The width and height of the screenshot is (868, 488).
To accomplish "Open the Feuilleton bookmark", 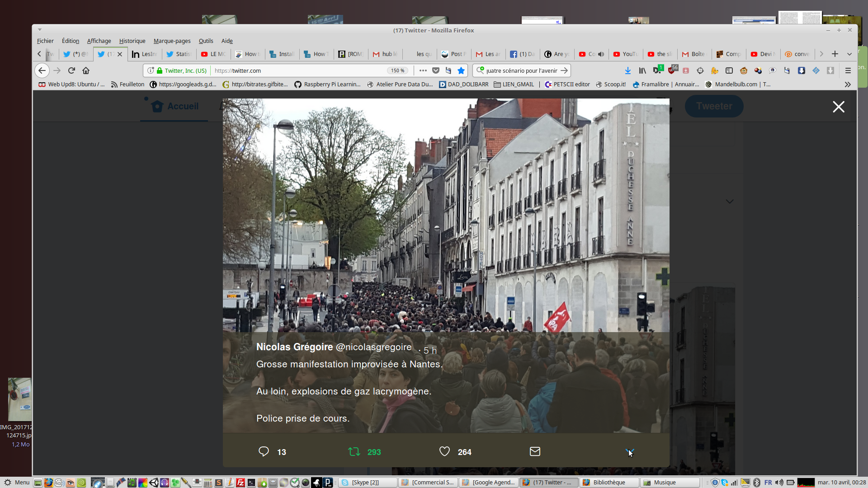I will click(x=127, y=84).
